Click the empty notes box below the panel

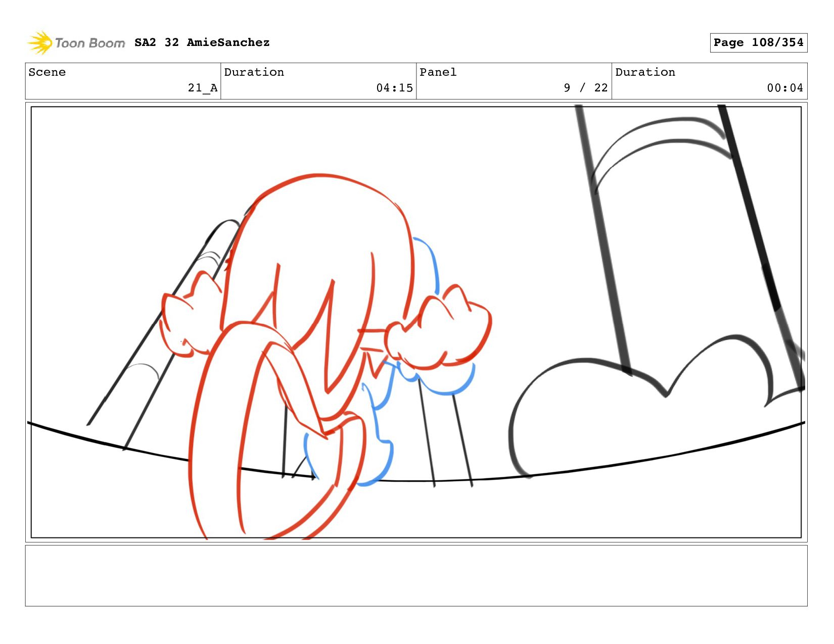416,575
